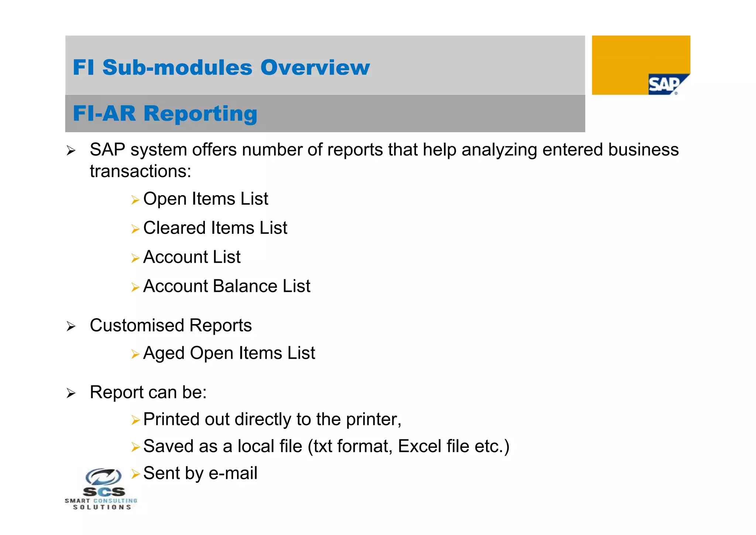The height and width of the screenshot is (535, 756).
Task: Click the word 'transactions:'
Action: [x=141, y=171]
